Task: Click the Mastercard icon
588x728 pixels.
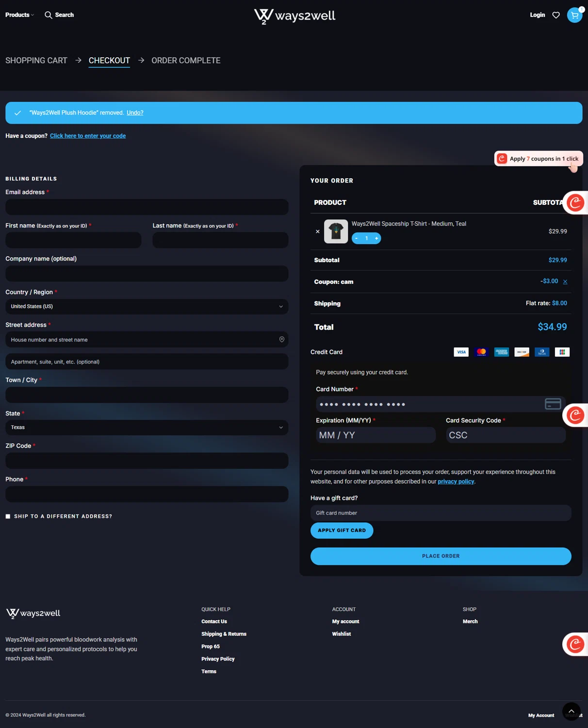Action: click(481, 352)
